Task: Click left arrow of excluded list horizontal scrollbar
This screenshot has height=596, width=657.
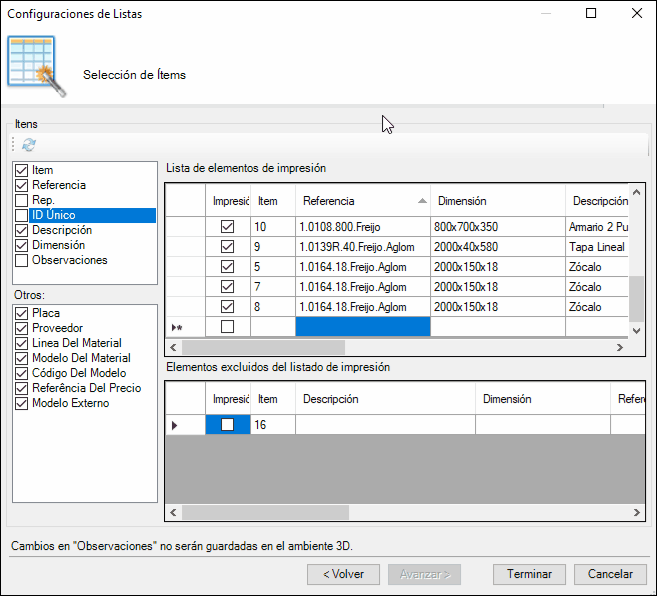Action: (x=173, y=512)
